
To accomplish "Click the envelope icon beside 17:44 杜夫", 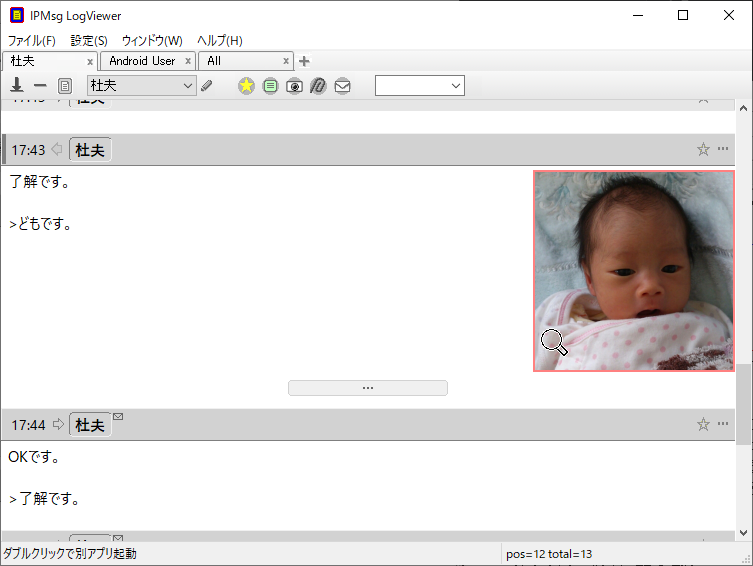I will [x=118, y=416].
